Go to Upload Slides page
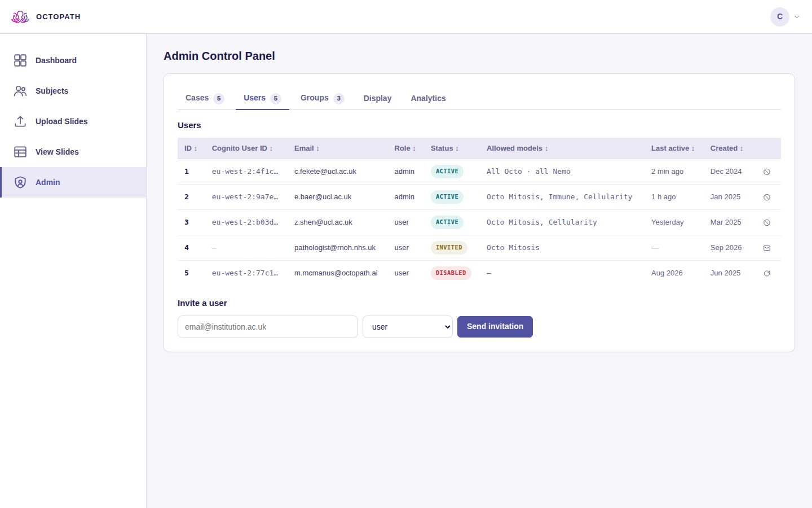 pyautogui.click(x=73, y=121)
